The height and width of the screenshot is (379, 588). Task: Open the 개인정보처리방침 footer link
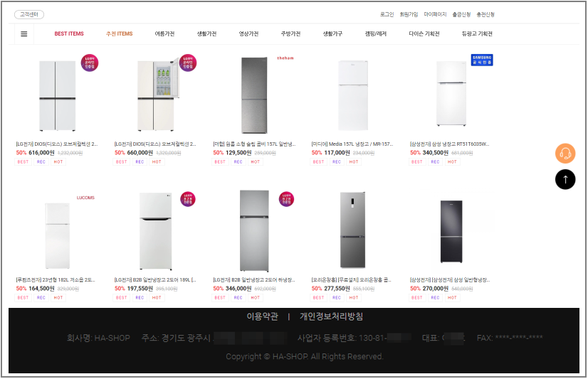pos(331,317)
